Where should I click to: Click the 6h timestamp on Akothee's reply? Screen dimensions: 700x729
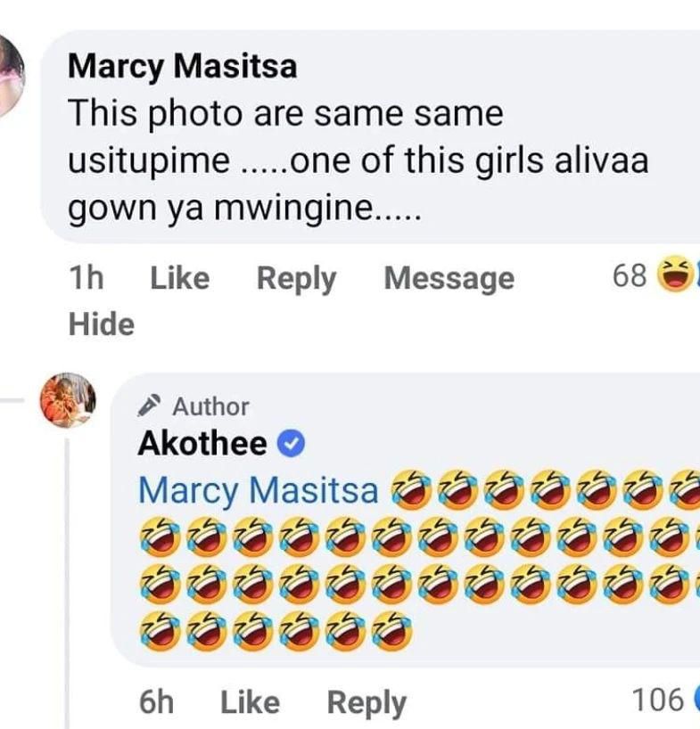(156, 702)
